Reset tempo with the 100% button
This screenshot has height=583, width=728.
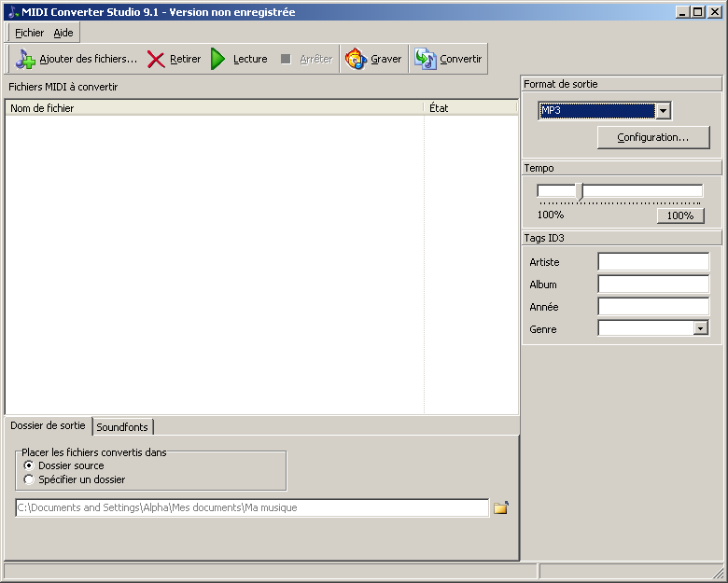[680, 215]
